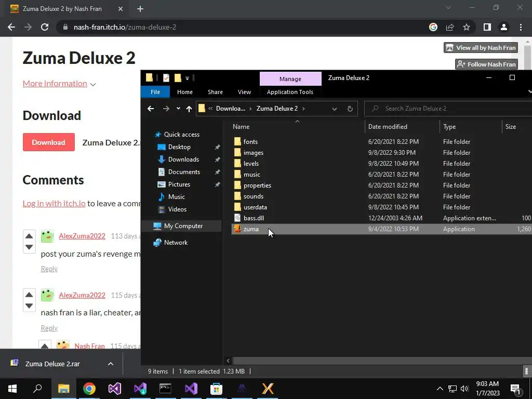Screen dimensions: 532x399
Task: Click the Nash Fran commenter name link
Action: pyautogui.click(x=89, y=346)
